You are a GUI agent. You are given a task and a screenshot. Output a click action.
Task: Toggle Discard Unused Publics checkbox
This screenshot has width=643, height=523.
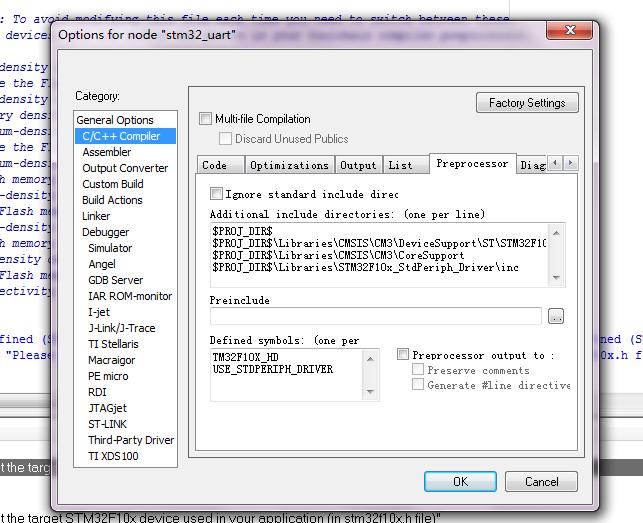point(225,139)
